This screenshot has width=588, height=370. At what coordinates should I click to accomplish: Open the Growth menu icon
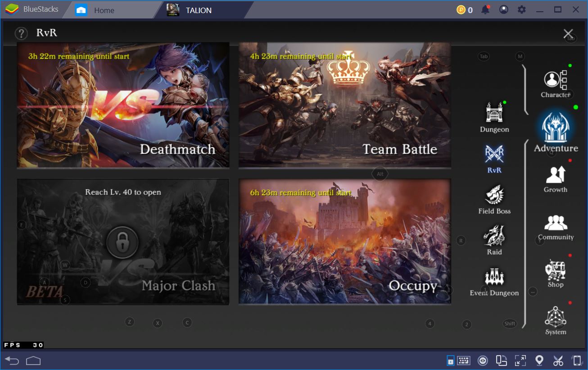555,174
